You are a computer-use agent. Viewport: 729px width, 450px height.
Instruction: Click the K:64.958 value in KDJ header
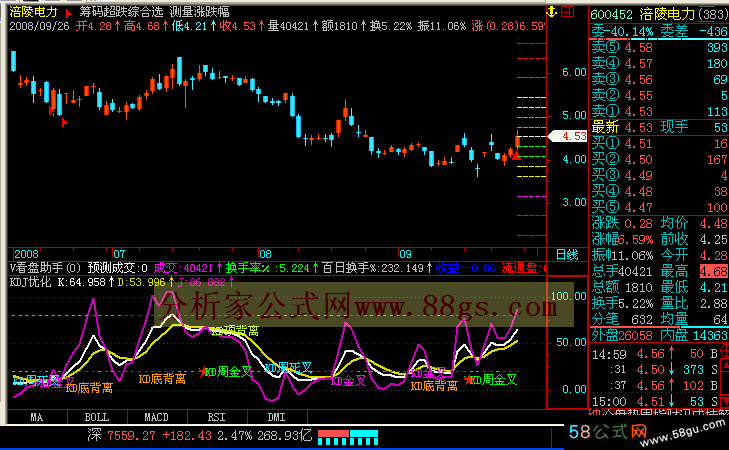pyautogui.click(x=82, y=282)
